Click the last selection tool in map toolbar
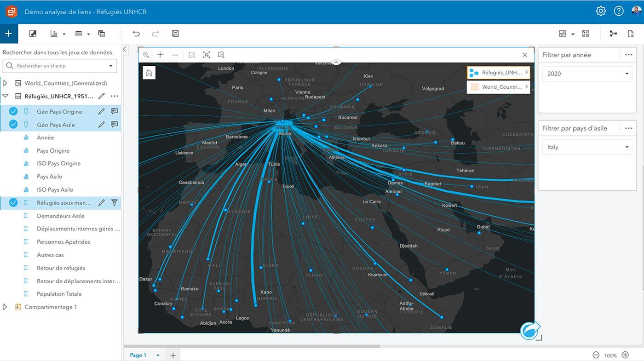The height and width of the screenshot is (361, 644). coord(221,55)
